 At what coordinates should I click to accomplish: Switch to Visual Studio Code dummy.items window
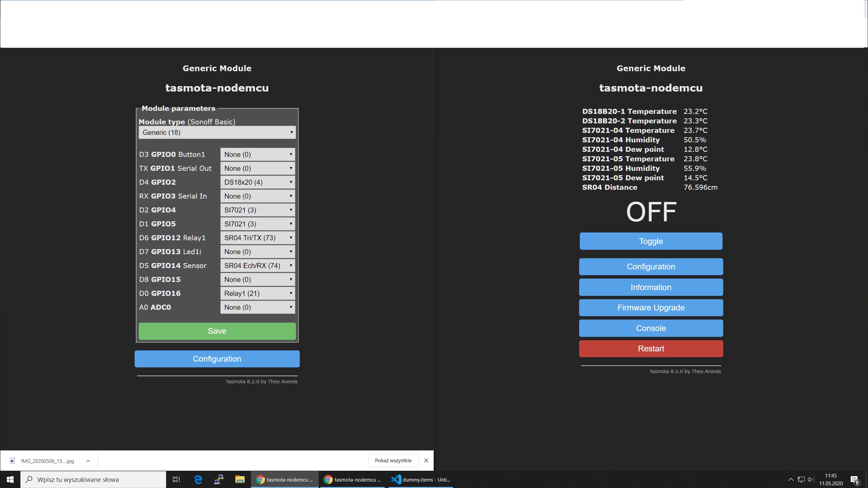(x=420, y=480)
